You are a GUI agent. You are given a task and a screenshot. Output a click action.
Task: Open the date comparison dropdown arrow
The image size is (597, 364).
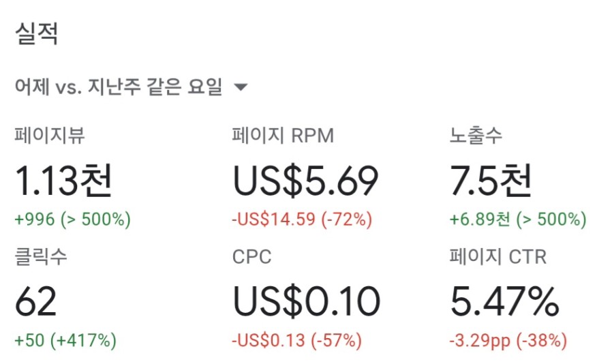point(241,87)
